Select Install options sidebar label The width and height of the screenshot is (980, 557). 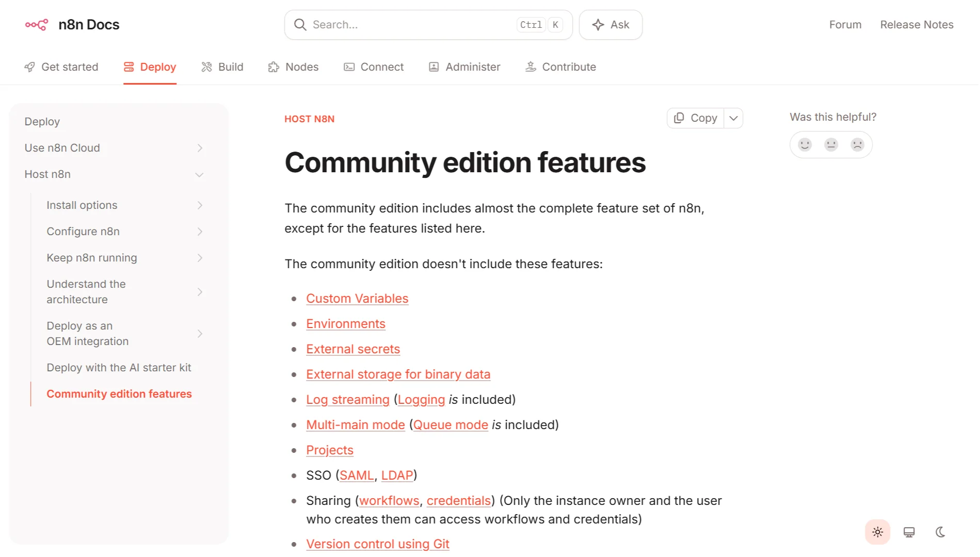(82, 205)
